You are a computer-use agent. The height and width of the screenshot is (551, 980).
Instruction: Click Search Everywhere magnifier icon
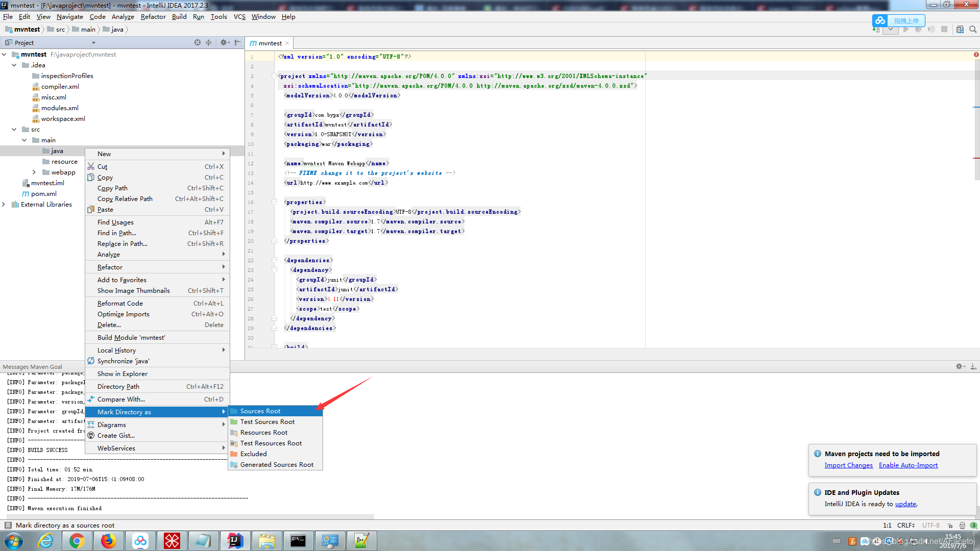(973, 30)
